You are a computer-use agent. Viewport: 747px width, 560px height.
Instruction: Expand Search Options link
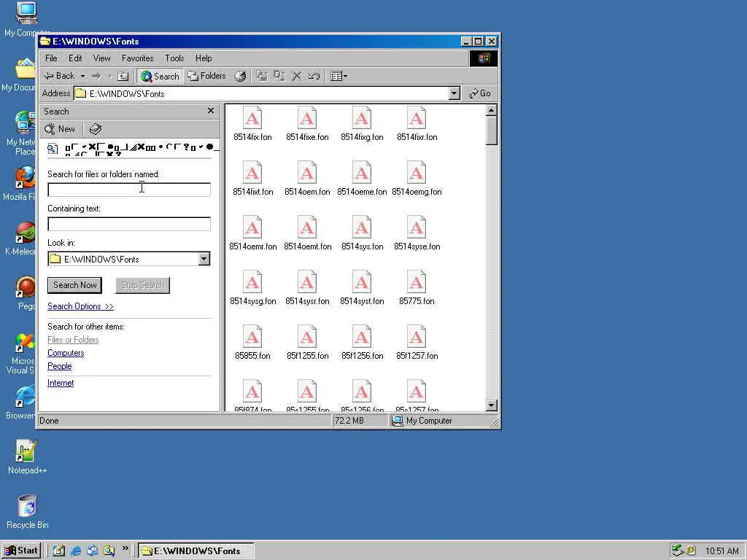80,306
